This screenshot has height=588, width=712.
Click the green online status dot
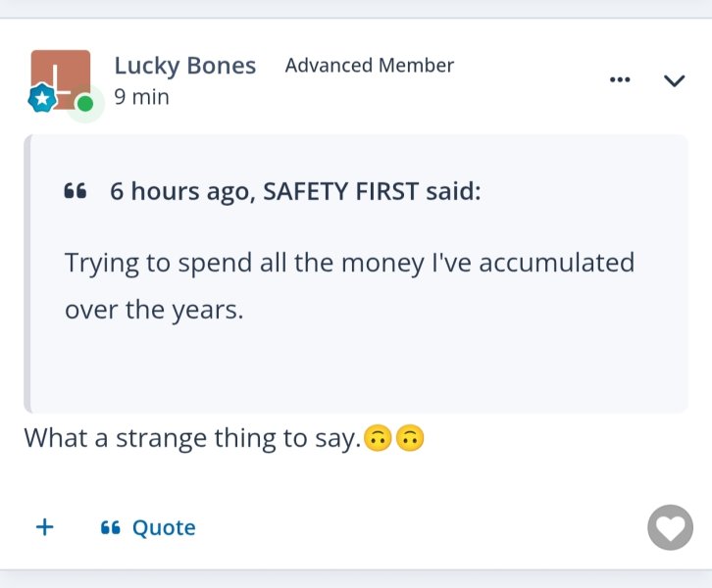pos(85,103)
